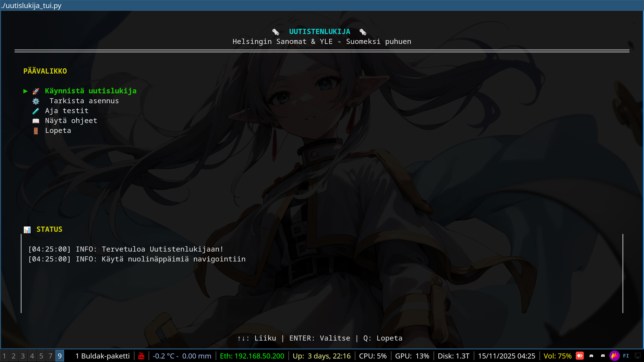This screenshot has height=362, width=644.
Task: Click the Vol: 75% volume indicator
Action: [x=557, y=356]
